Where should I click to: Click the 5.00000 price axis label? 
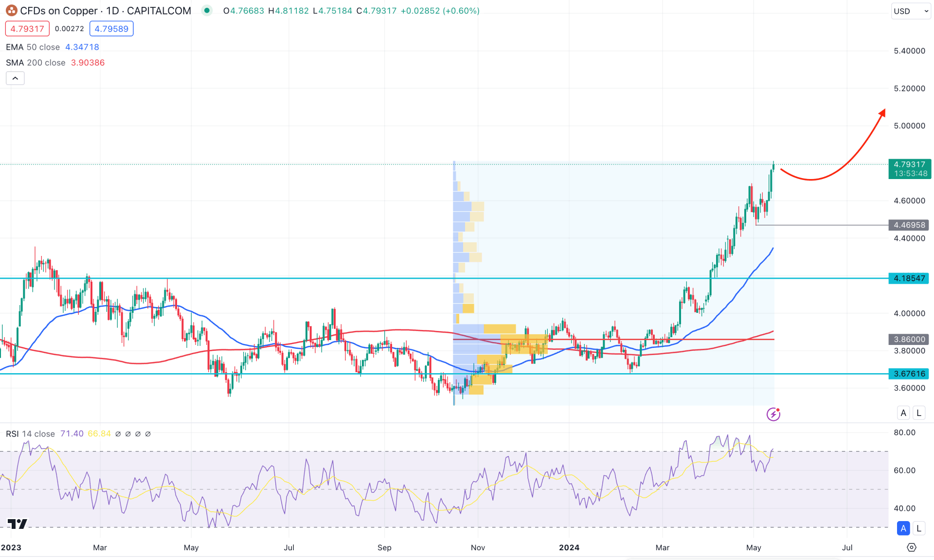coord(909,126)
